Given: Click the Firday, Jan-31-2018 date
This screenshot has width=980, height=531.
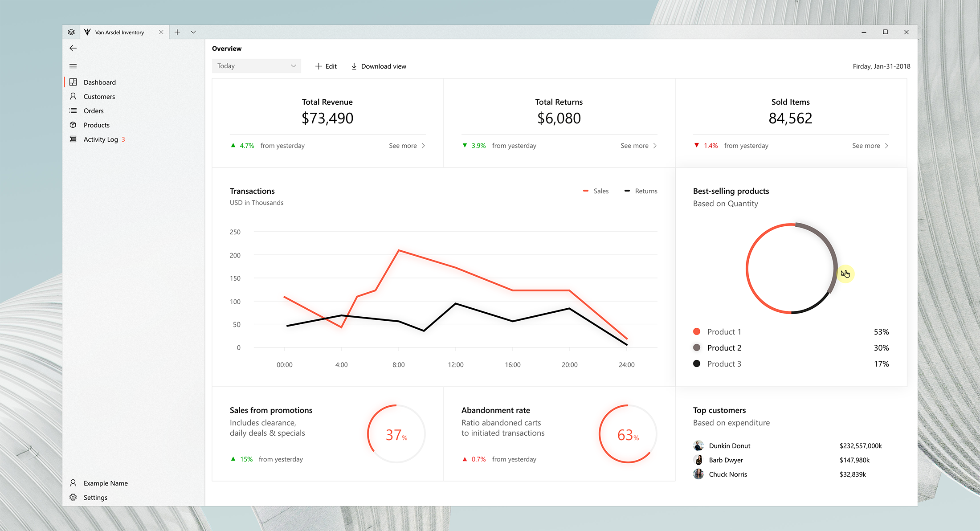Looking at the screenshot, I should (x=882, y=66).
